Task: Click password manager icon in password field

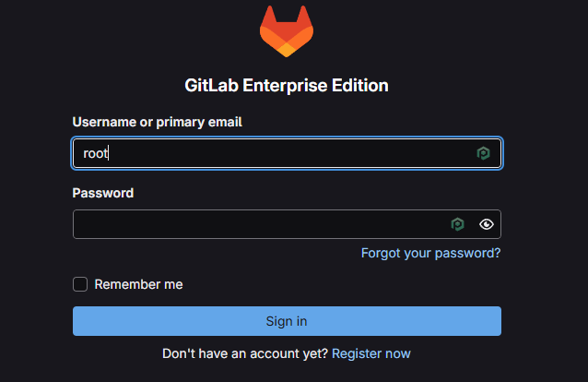Action: coord(457,224)
